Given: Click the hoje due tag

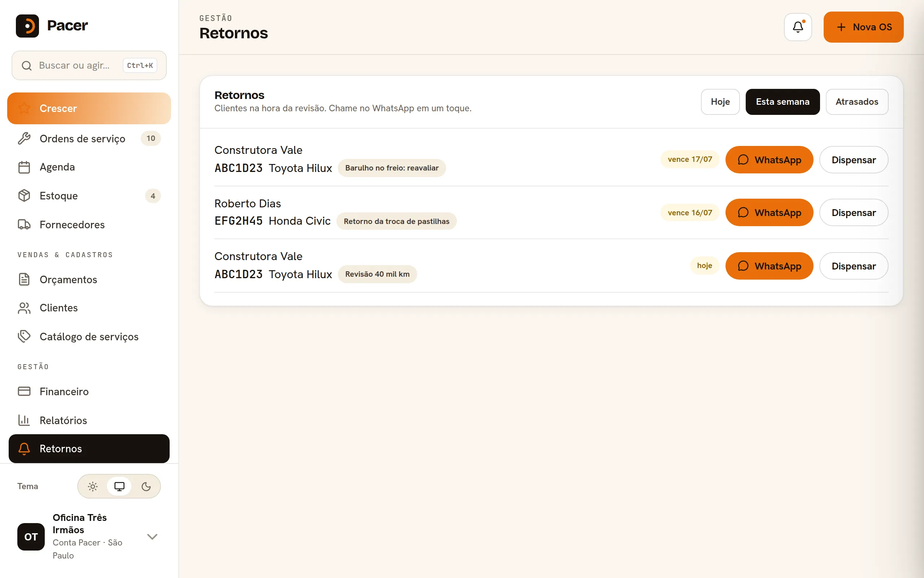Looking at the screenshot, I should pyautogui.click(x=704, y=266).
